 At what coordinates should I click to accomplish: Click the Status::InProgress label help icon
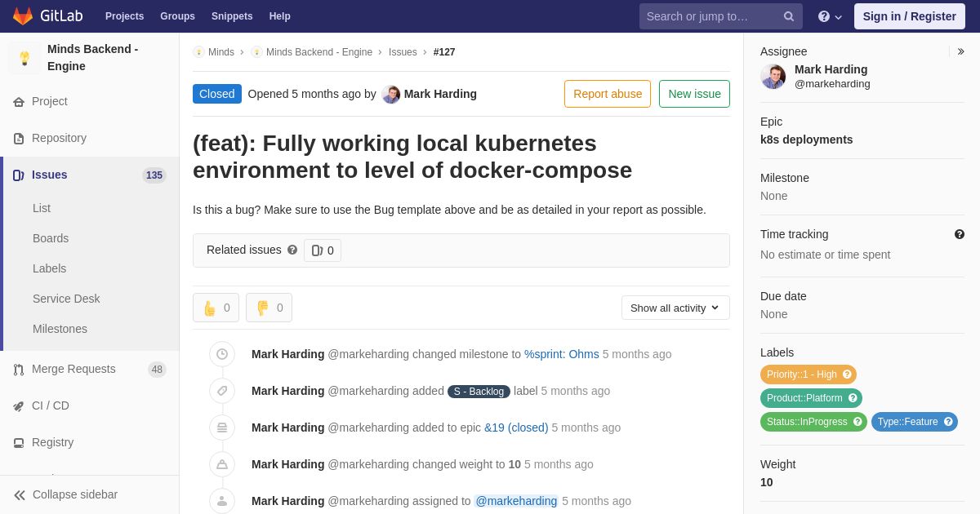tap(857, 422)
